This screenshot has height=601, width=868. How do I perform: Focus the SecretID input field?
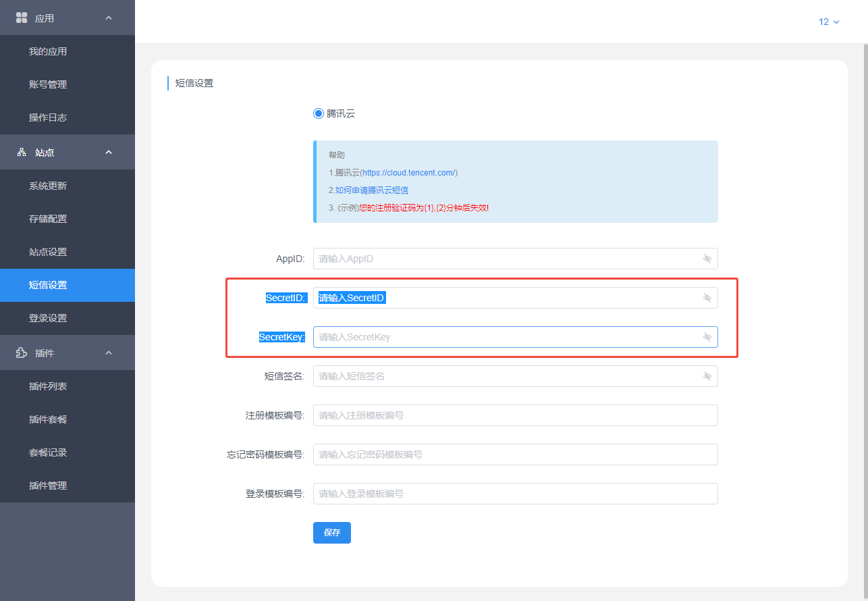tap(516, 298)
